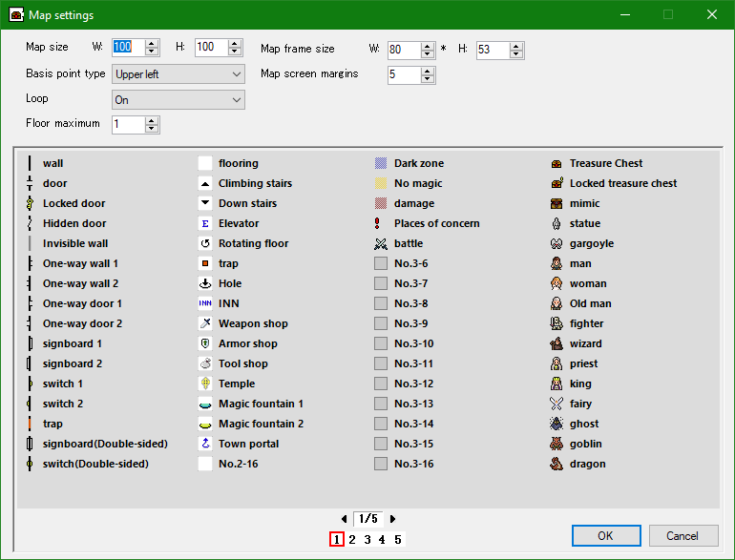Viewport: 735px width, 560px height.
Task: Select the Treasure Chest icon
Action: click(556, 163)
